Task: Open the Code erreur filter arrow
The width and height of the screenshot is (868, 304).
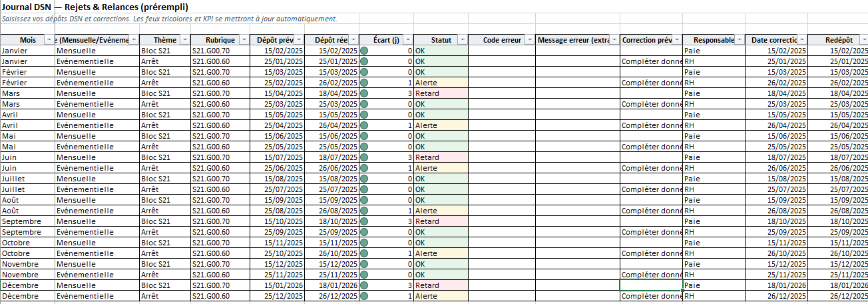Action: click(529, 40)
